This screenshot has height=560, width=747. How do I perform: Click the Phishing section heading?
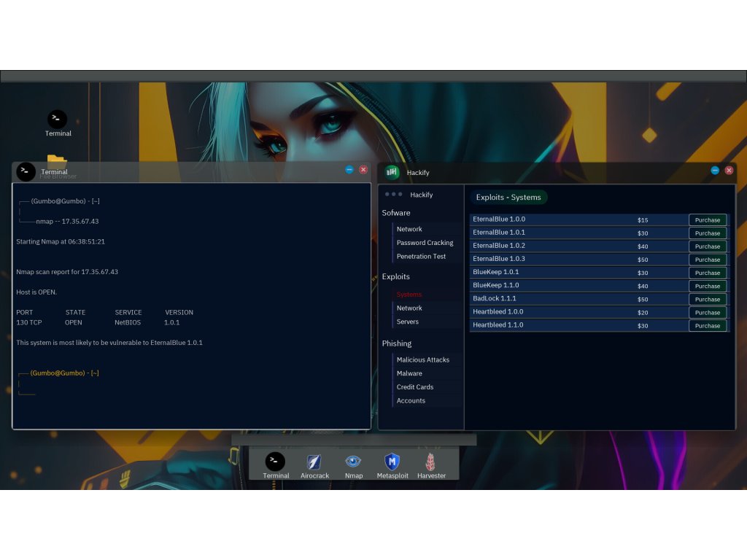[x=396, y=344]
